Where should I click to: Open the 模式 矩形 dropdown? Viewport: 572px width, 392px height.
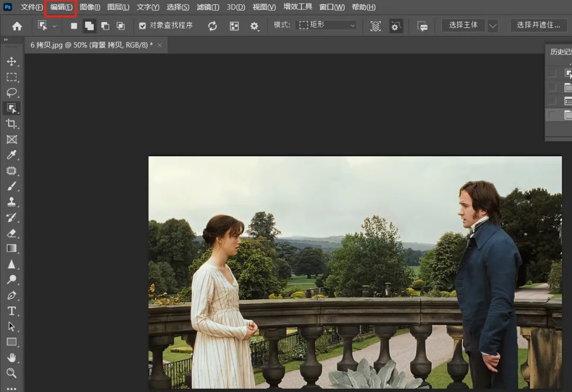click(x=327, y=25)
